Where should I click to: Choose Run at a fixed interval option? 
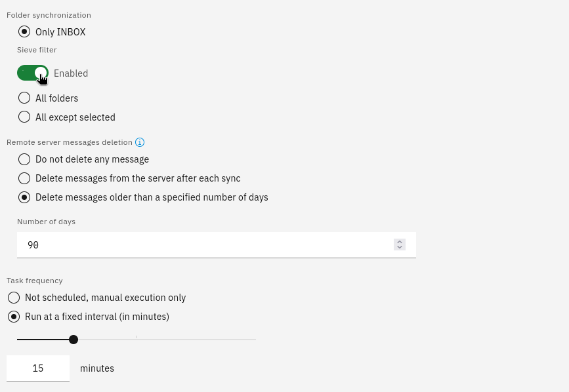[14, 317]
